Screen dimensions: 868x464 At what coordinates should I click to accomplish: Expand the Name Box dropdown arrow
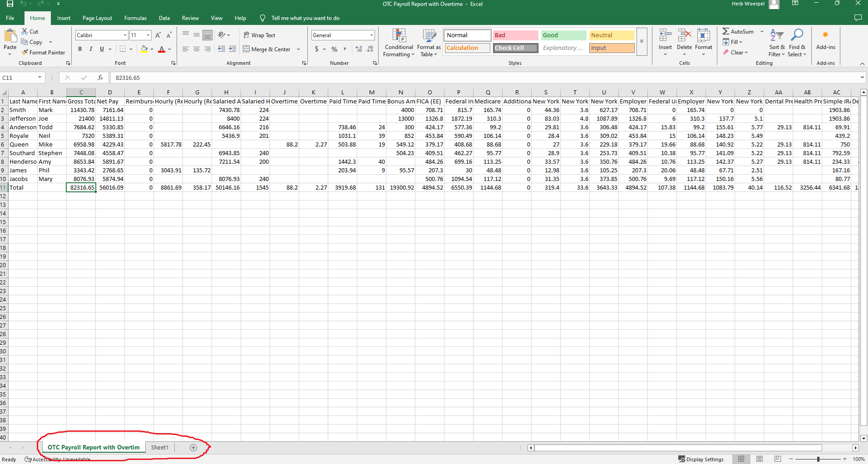[39, 78]
